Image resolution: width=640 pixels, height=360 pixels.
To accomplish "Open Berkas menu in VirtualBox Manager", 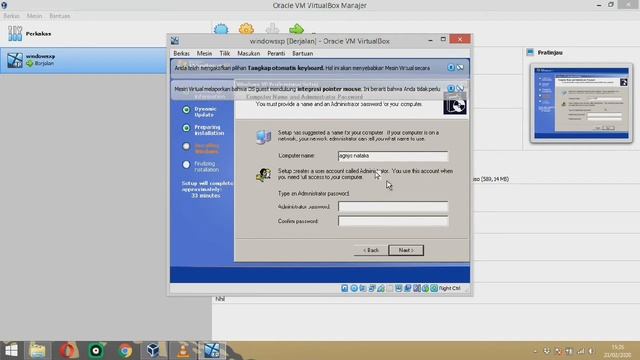I will point(11,16).
